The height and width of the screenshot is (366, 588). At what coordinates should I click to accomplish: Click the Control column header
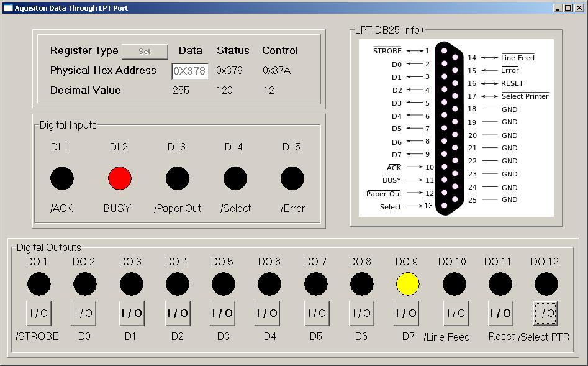(280, 51)
